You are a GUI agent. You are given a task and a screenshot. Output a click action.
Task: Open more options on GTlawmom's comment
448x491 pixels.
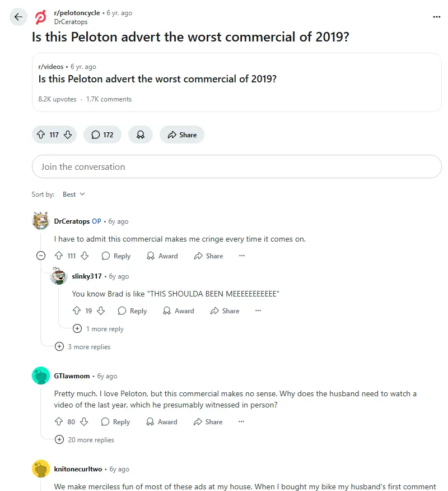(x=241, y=421)
